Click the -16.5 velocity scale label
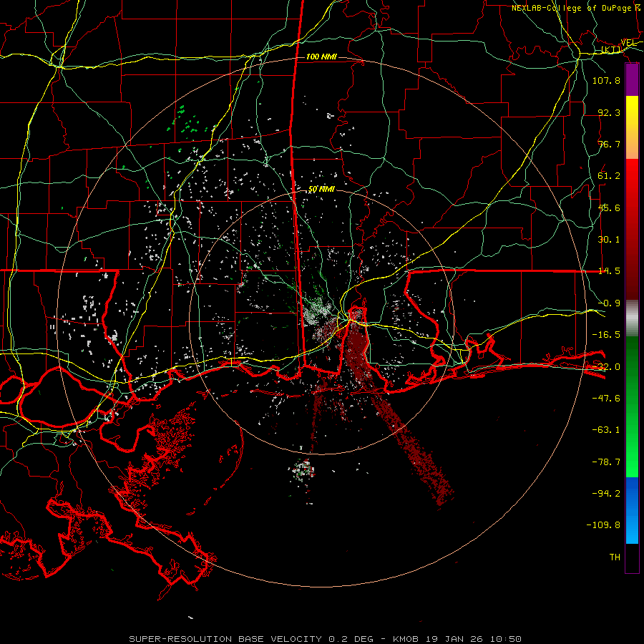The width and height of the screenshot is (644, 644). coord(606,335)
